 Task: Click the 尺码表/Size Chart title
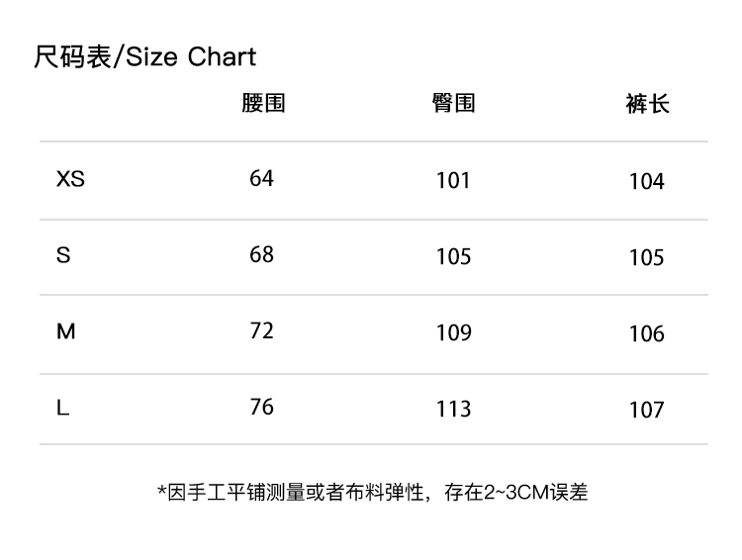click(144, 56)
